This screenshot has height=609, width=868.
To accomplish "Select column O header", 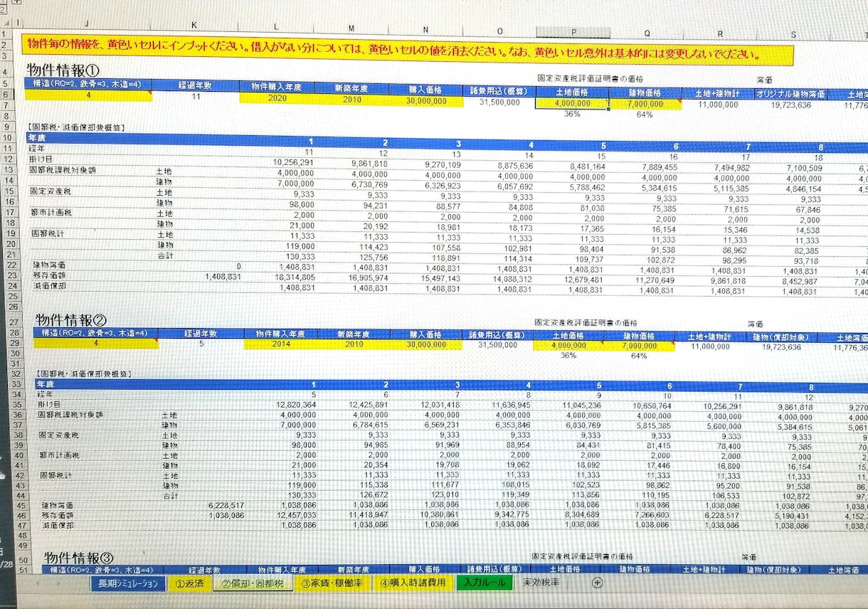I will point(499,31).
